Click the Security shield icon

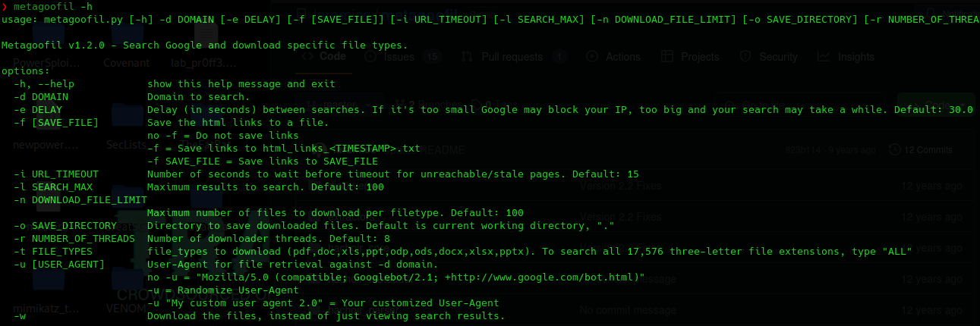click(745, 57)
